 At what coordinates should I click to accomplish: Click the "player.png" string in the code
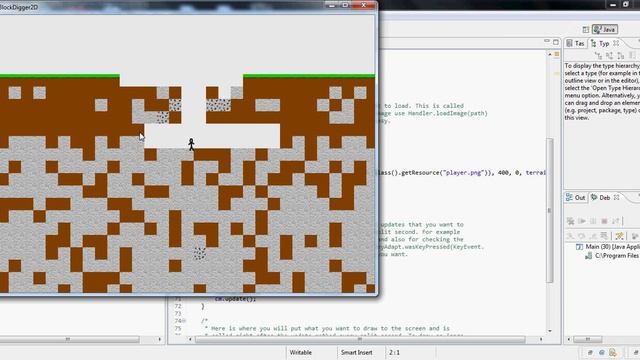point(463,173)
